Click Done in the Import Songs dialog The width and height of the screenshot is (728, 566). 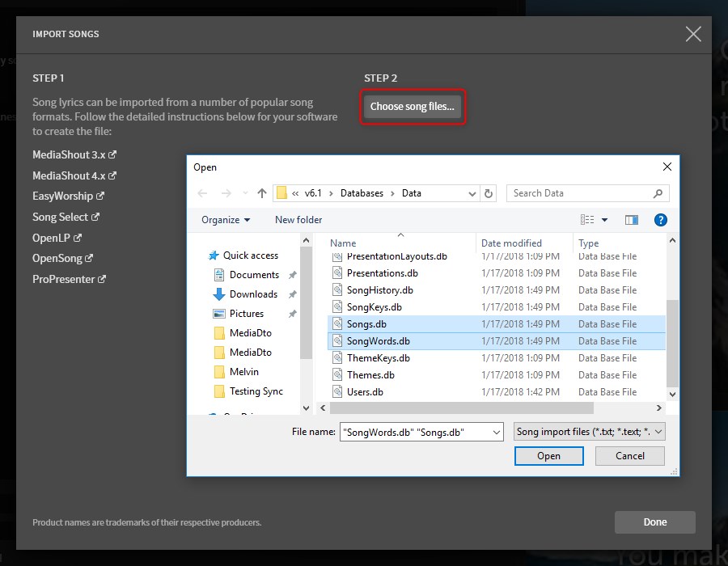[x=655, y=522]
